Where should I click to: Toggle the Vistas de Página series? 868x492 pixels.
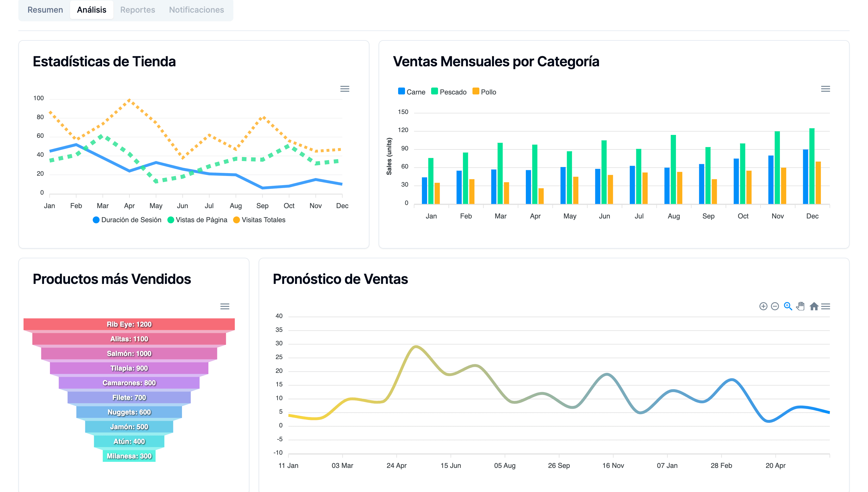pos(197,220)
